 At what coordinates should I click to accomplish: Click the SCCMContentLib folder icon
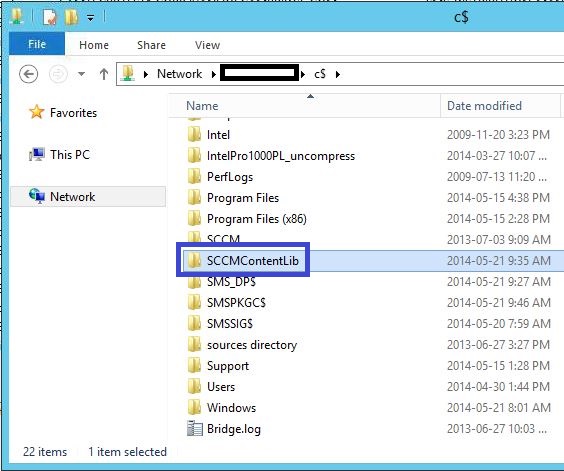(x=195, y=260)
